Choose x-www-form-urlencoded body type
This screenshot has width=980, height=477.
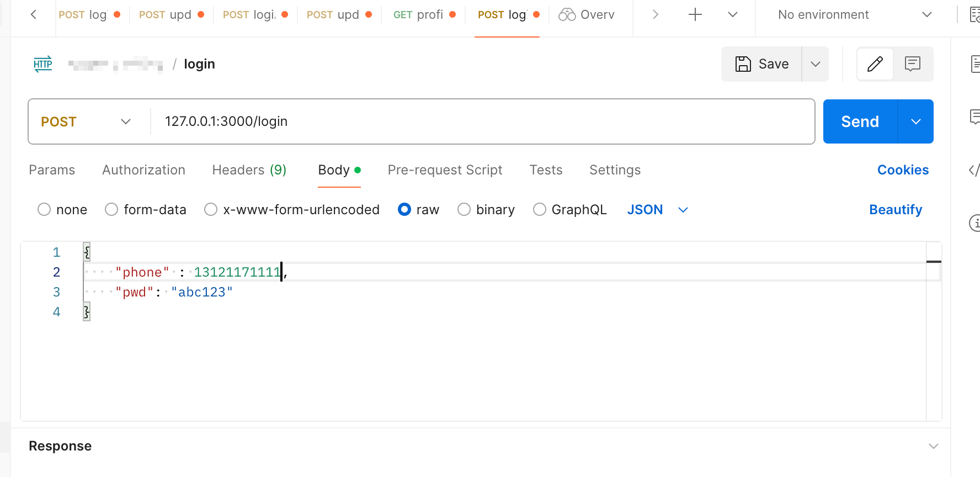click(211, 210)
